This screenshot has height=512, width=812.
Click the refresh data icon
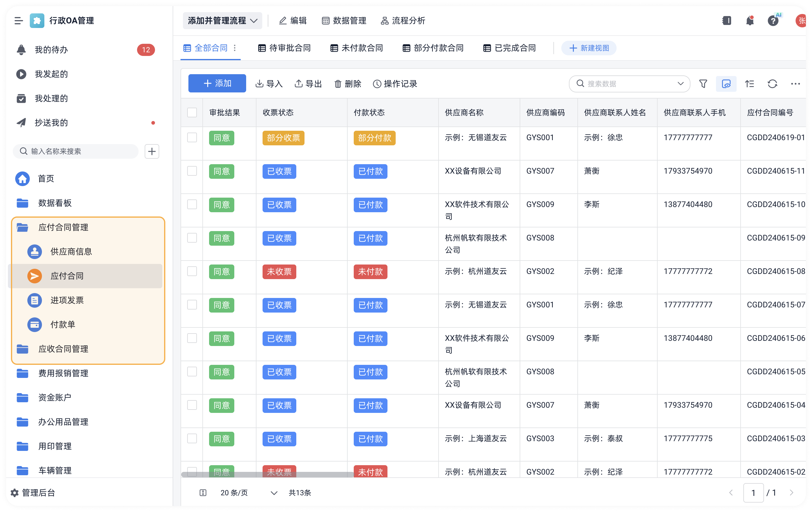point(772,84)
